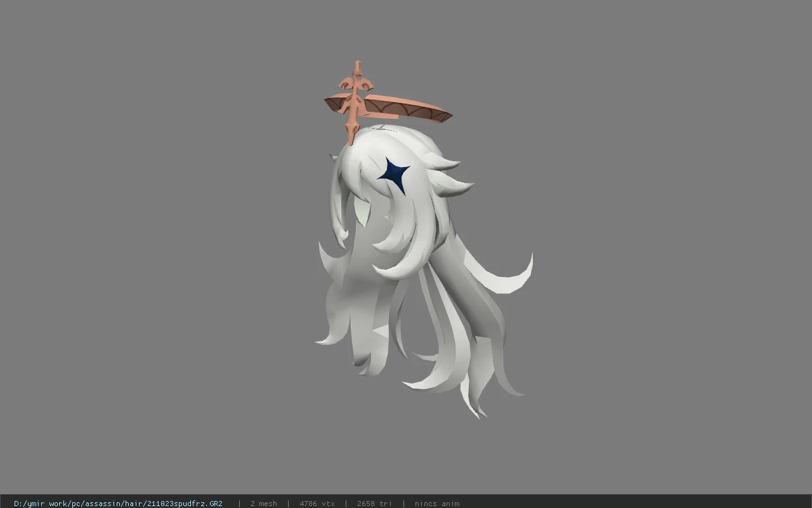Click the dark blue star ornament on hair

tap(395, 174)
